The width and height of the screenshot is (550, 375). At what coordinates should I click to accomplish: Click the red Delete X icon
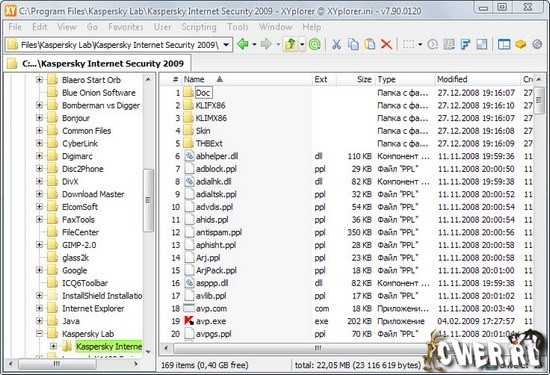coord(386,45)
